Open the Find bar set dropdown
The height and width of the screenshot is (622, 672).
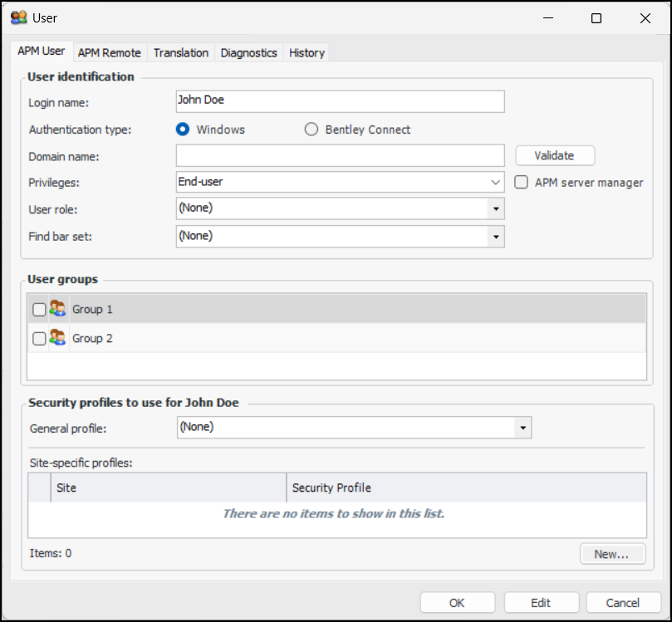(496, 237)
